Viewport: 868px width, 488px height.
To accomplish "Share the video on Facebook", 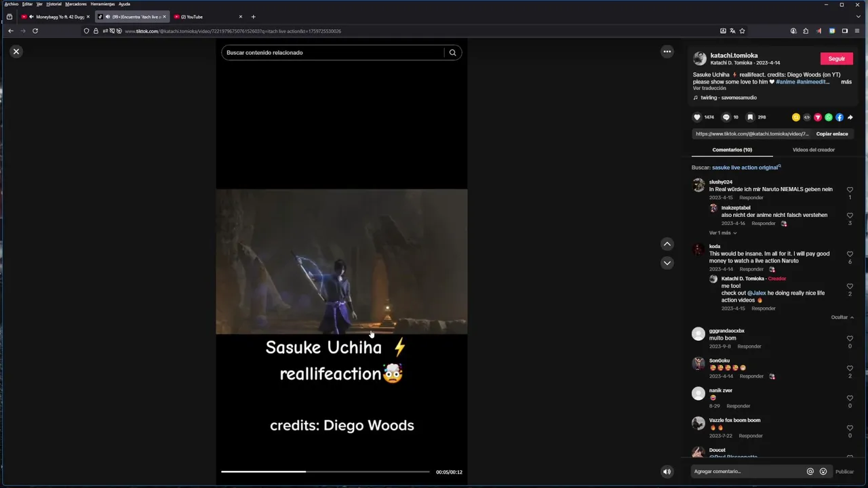I will point(840,117).
